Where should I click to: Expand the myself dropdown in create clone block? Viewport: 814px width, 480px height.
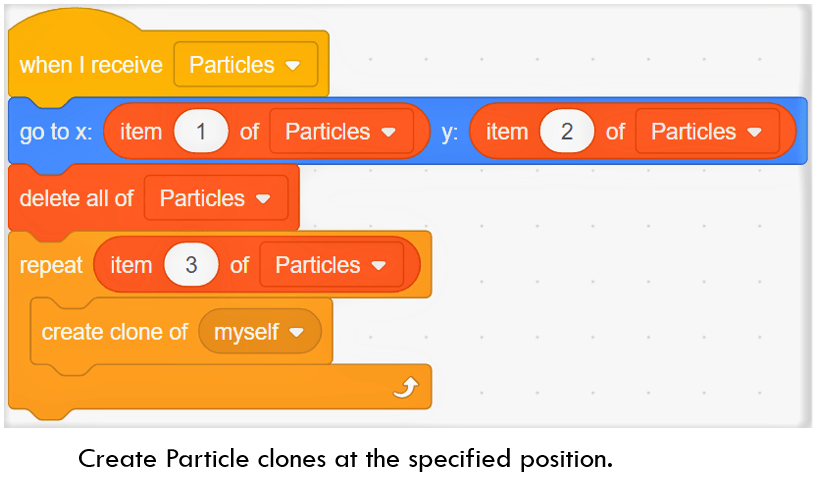pos(260,332)
